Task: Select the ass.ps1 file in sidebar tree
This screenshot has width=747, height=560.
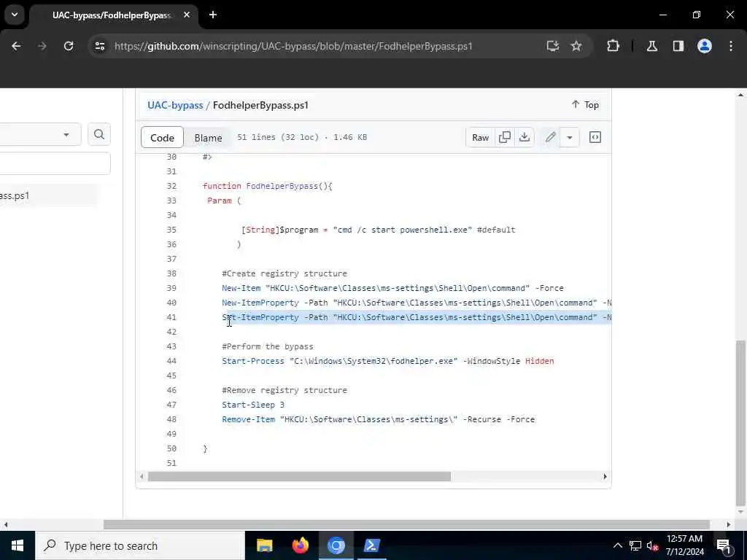Action: (x=47, y=195)
